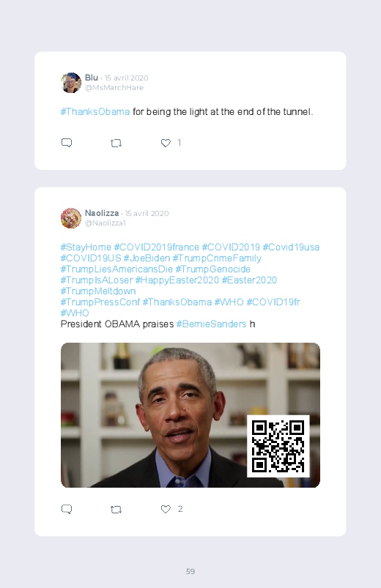Click the Blu display name

click(91, 78)
